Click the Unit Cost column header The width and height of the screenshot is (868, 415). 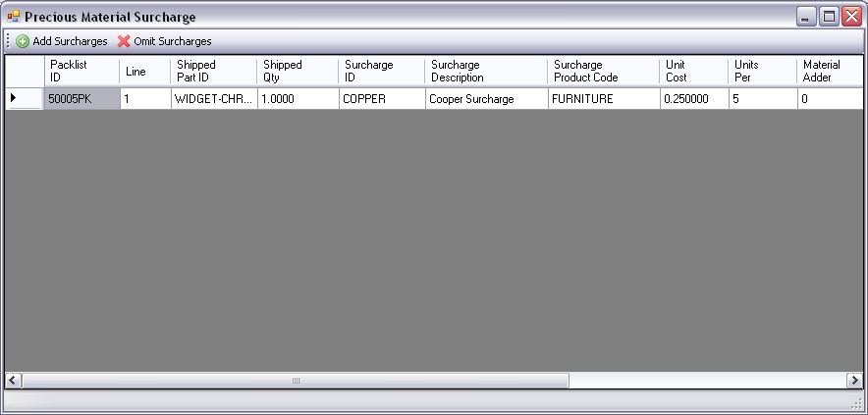694,71
